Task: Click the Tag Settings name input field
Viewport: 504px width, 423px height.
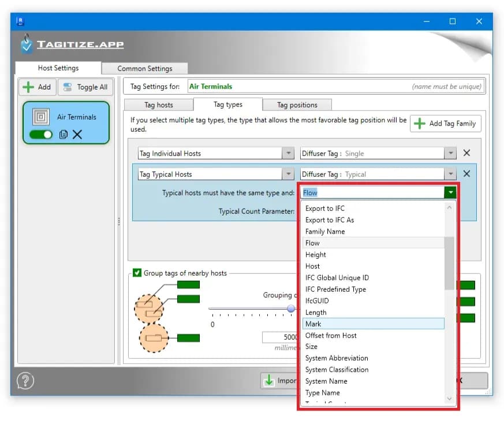Action: [336, 87]
